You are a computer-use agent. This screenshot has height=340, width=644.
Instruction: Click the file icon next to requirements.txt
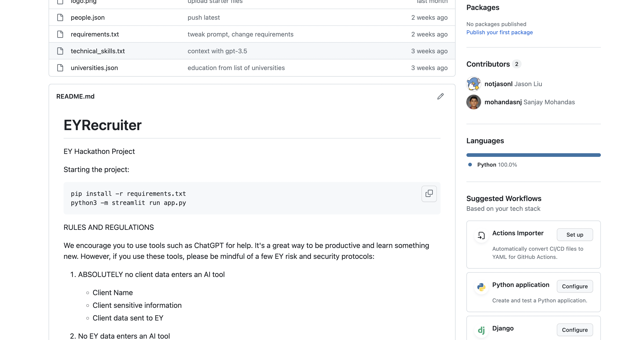click(x=60, y=34)
